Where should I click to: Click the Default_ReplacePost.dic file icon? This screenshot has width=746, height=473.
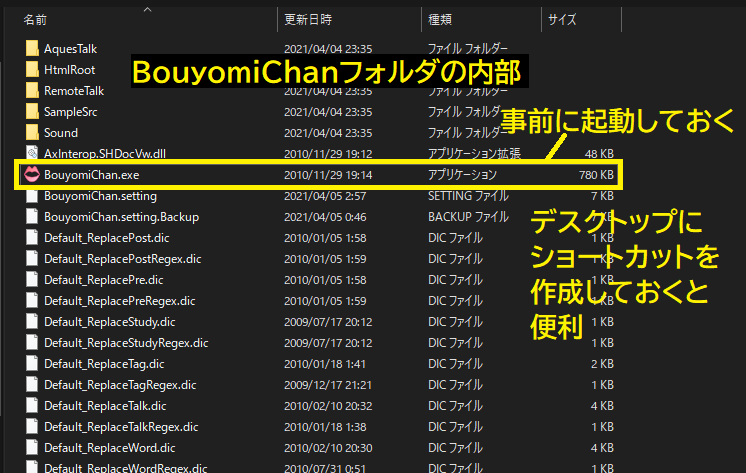point(32,237)
